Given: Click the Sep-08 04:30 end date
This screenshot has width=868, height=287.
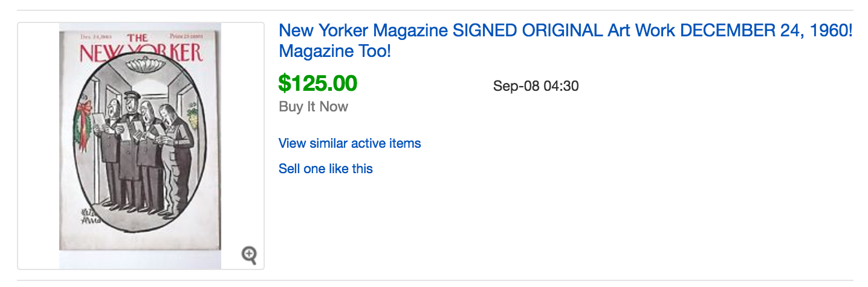Looking at the screenshot, I should 536,86.
